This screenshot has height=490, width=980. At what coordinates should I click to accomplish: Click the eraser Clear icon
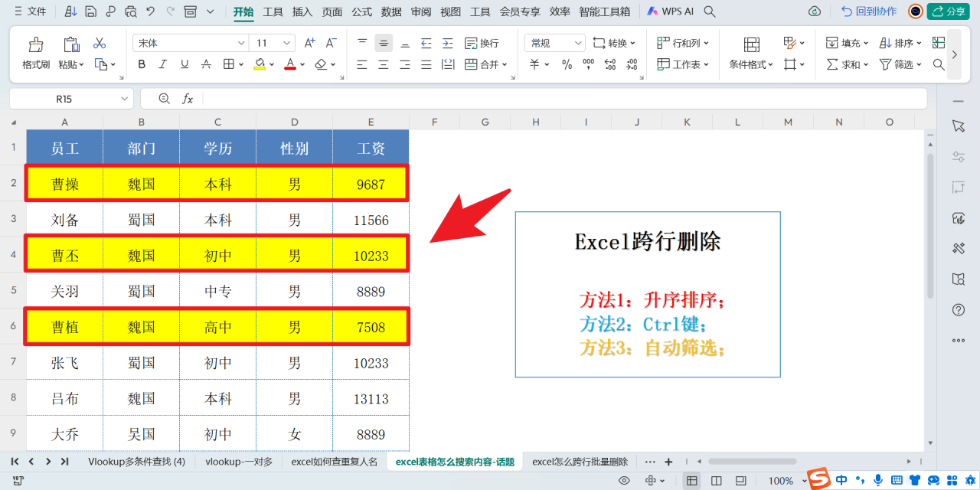[x=322, y=64]
